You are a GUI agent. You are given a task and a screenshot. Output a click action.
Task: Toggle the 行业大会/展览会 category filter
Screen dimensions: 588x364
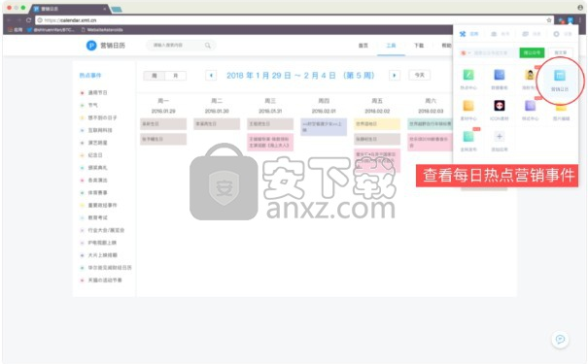point(102,230)
